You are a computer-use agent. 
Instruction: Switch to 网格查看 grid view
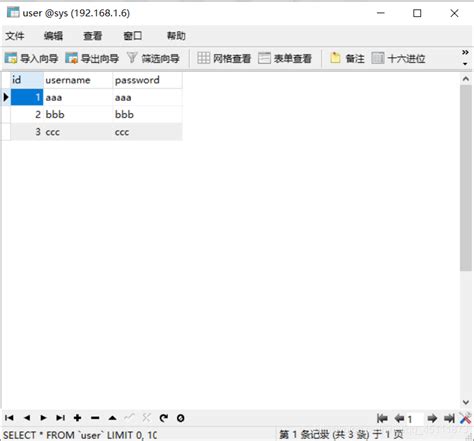click(x=224, y=59)
